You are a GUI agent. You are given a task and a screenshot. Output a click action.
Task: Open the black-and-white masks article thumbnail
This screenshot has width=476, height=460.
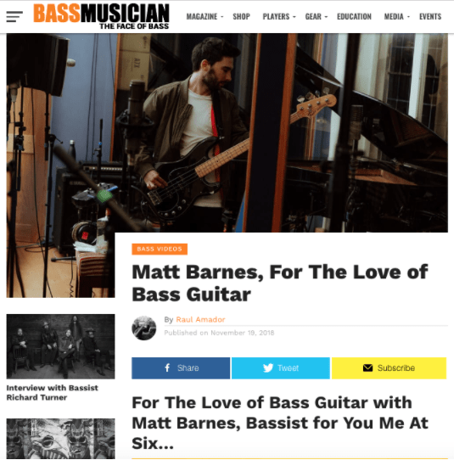[61, 439]
